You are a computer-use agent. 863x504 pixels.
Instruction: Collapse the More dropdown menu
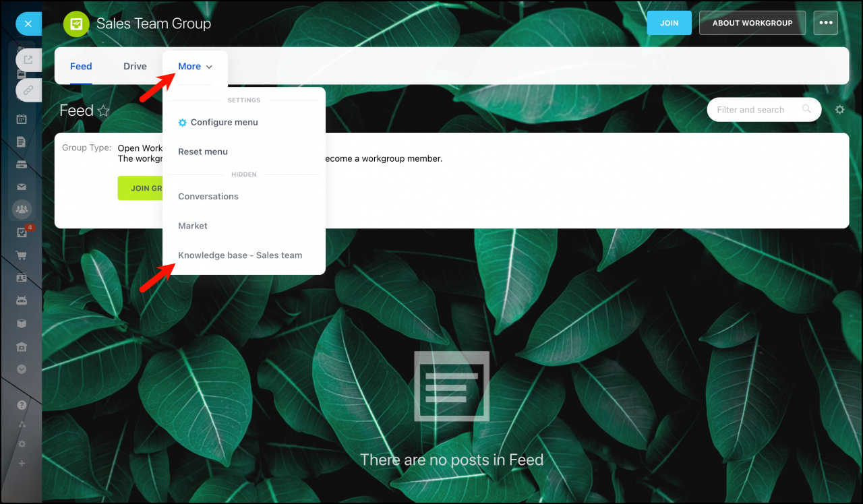coord(195,67)
